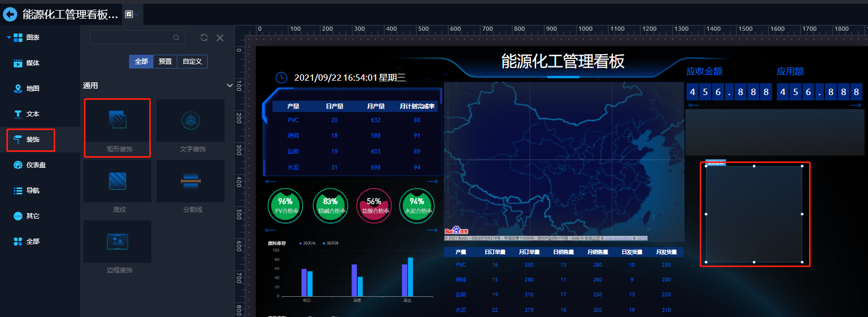Click the 月发货量 column header
Image resolution: width=868 pixels, height=317 pixels.
pyautogui.click(x=666, y=252)
